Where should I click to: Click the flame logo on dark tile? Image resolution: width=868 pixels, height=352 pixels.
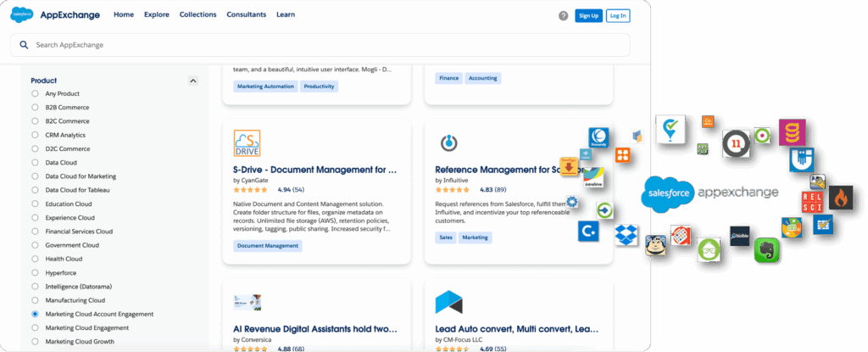[841, 198]
